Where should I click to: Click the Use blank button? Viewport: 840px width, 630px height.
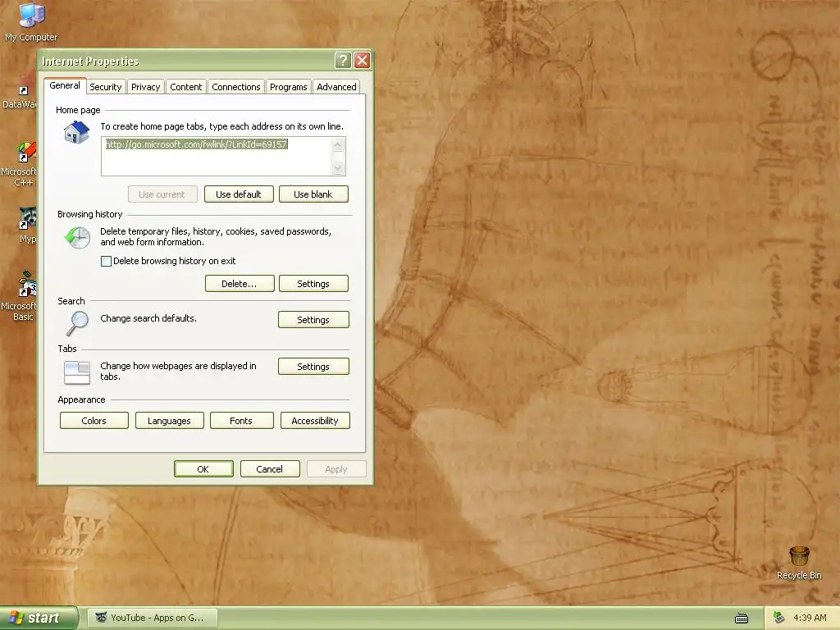tap(313, 194)
